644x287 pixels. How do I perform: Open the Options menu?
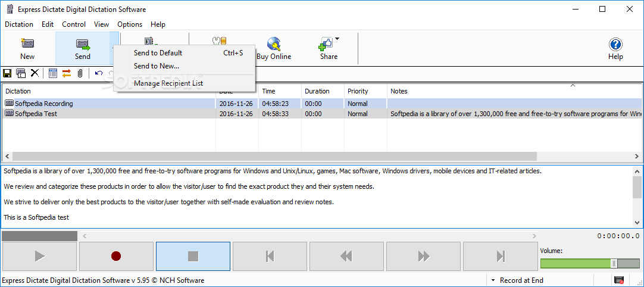click(130, 24)
